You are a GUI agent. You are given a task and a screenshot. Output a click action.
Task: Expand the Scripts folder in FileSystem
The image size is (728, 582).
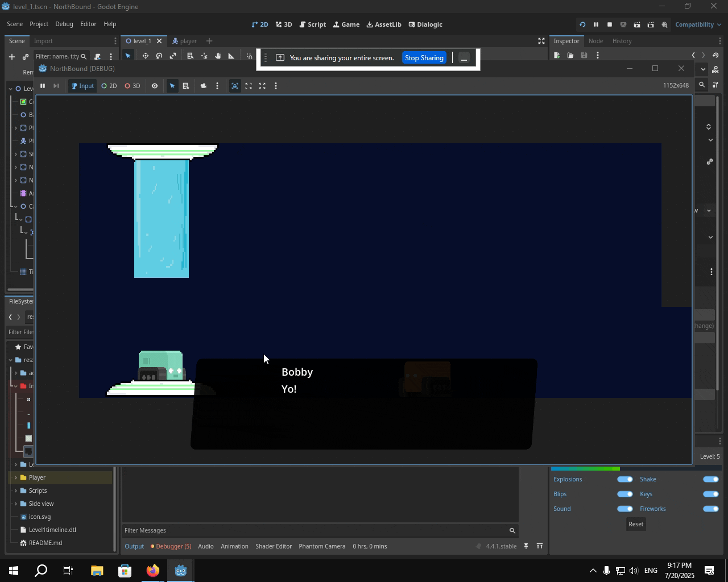pos(16,490)
